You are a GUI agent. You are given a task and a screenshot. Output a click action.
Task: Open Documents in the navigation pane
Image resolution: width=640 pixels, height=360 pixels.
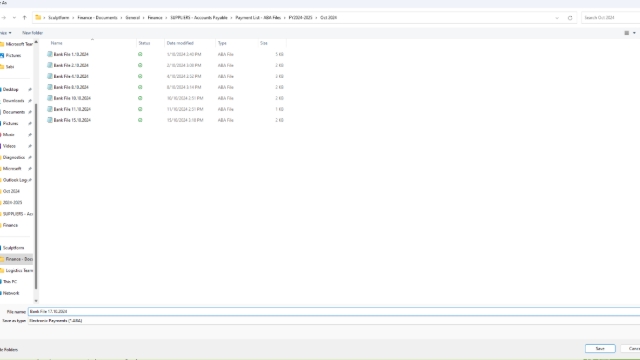pyautogui.click(x=14, y=112)
